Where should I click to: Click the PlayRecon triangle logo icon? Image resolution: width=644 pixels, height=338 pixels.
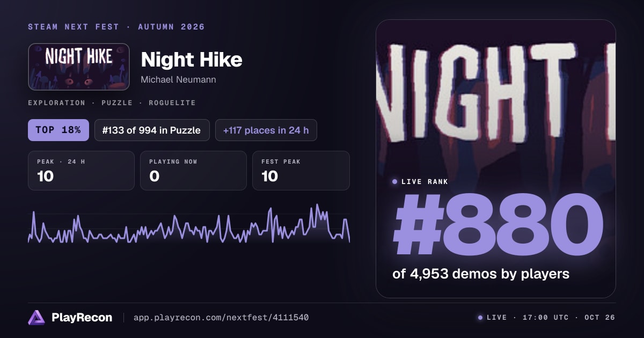tap(36, 318)
